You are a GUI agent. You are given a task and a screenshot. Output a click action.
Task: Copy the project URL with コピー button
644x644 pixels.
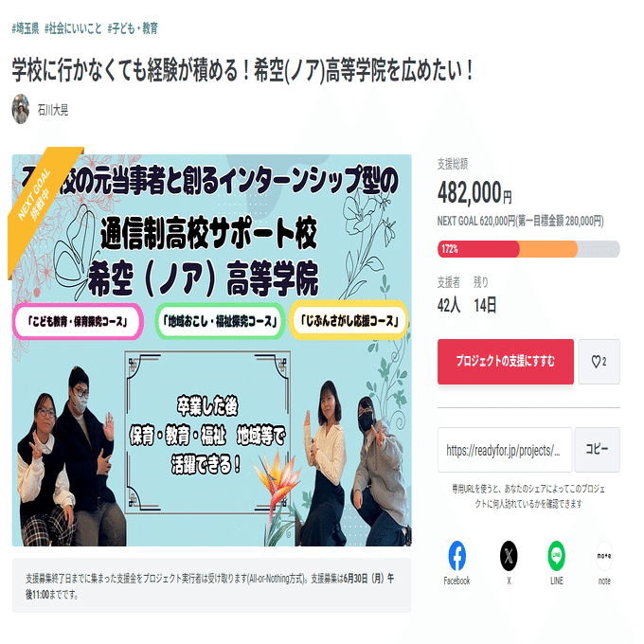click(x=598, y=449)
